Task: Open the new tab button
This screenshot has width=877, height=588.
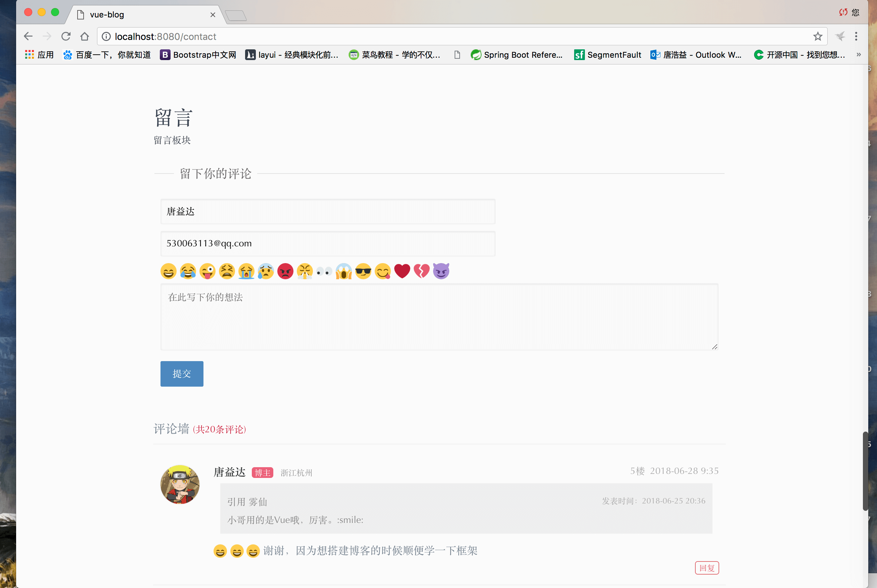Action: 236,15
